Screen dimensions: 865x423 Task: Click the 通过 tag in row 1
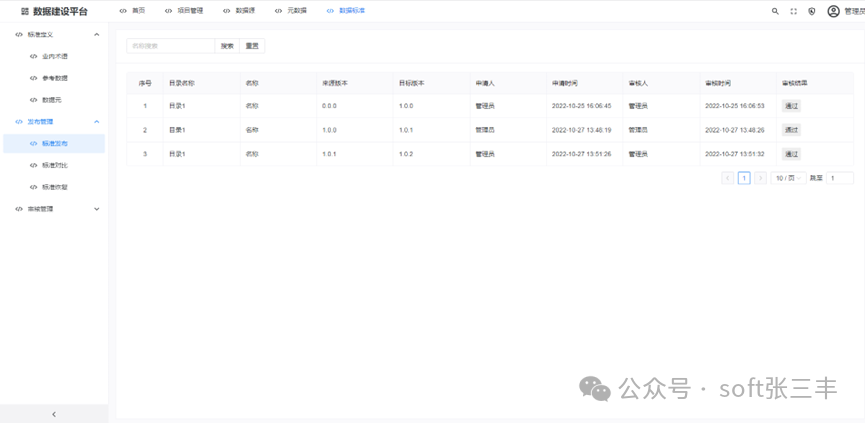pos(791,106)
